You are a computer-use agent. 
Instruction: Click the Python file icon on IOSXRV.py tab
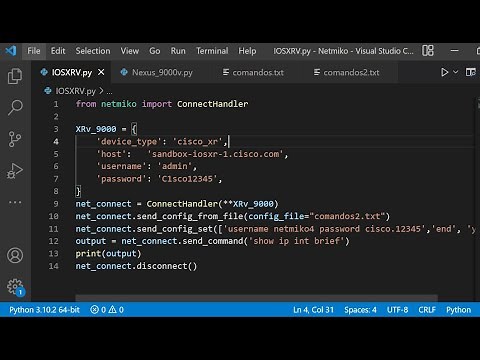tap(44, 72)
